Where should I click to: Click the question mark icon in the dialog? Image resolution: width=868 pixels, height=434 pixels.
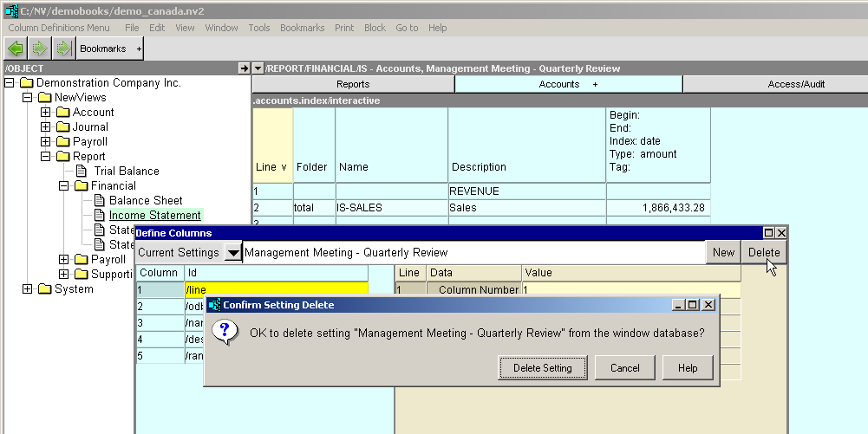tap(225, 333)
